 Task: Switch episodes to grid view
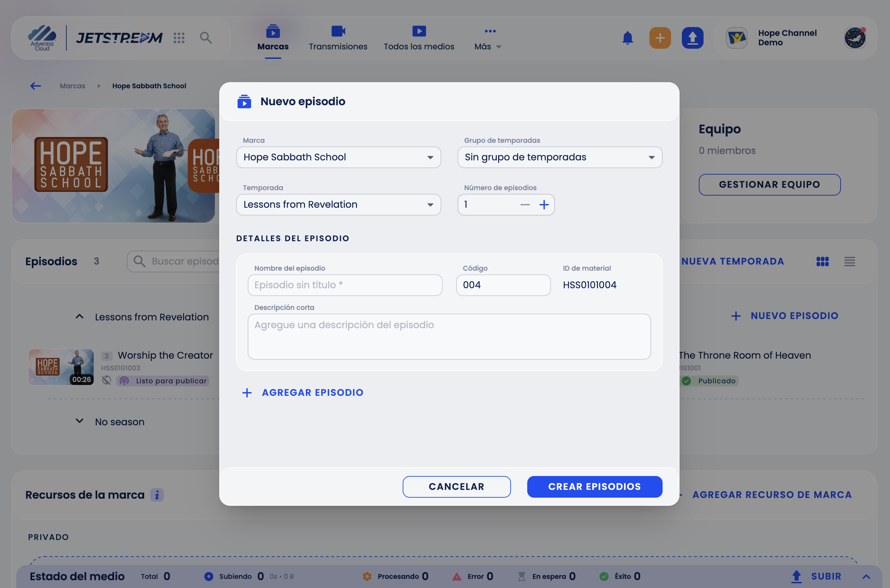pyautogui.click(x=822, y=262)
